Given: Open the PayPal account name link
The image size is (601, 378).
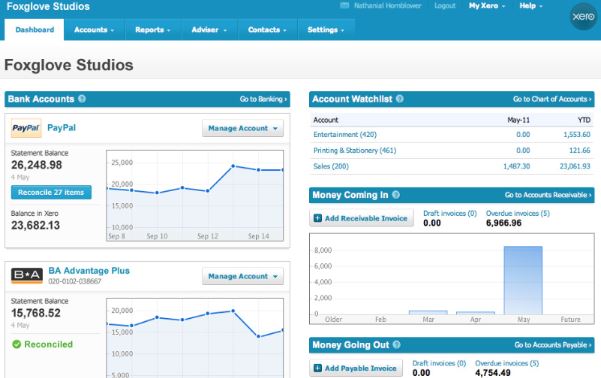Looking at the screenshot, I should (x=61, y=128).
